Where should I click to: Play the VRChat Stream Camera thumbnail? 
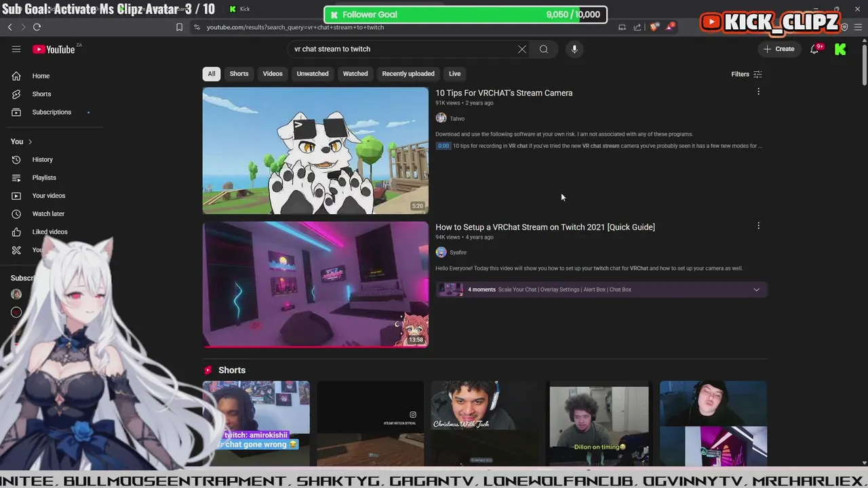click(315, 150)
